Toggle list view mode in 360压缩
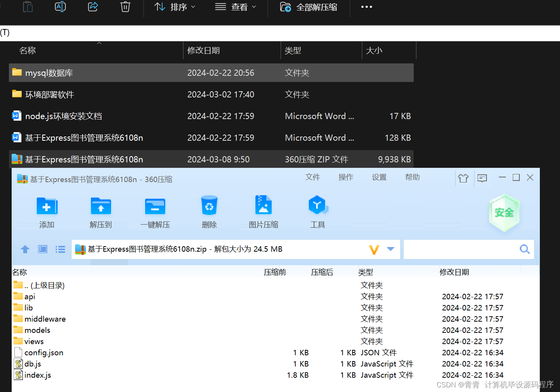Viewport: 560px width, 392px height. coord(60,249)
